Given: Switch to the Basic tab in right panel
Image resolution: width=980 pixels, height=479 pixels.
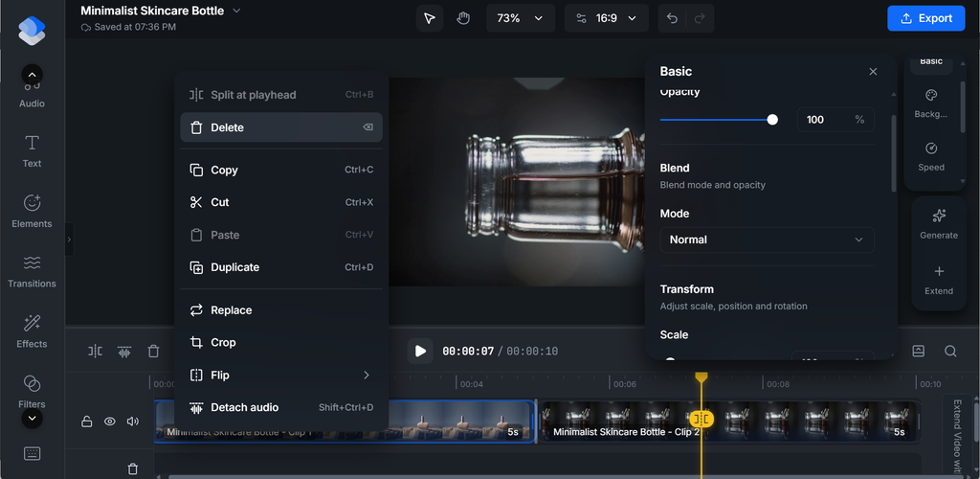Looking at the screenshot, I should 930,63.
